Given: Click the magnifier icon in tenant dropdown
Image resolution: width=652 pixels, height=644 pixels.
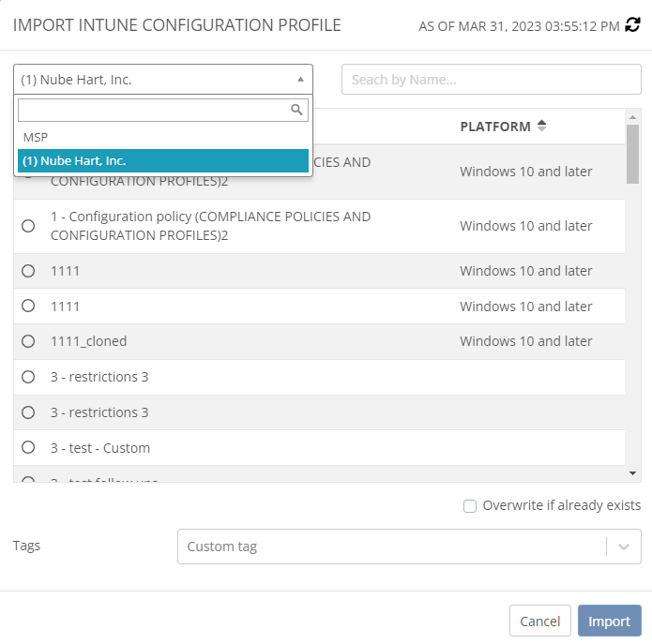Looking at the screenshot, I should pos(296,110).
